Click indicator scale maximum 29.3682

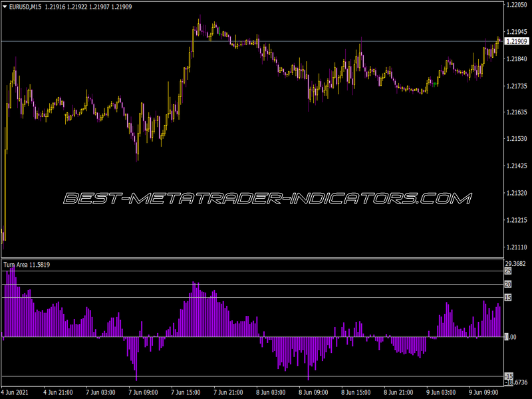pyautogui.click(x=515, y=263)
